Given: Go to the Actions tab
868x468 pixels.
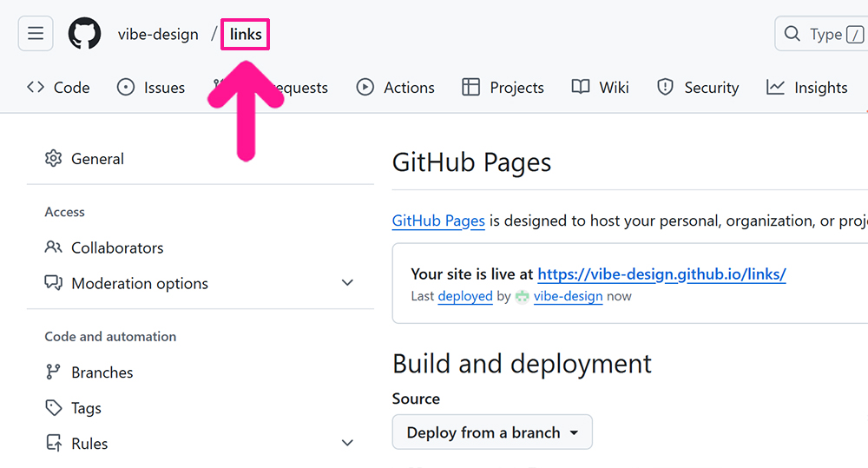Looking at the screenshot, I should click(396, 88).
